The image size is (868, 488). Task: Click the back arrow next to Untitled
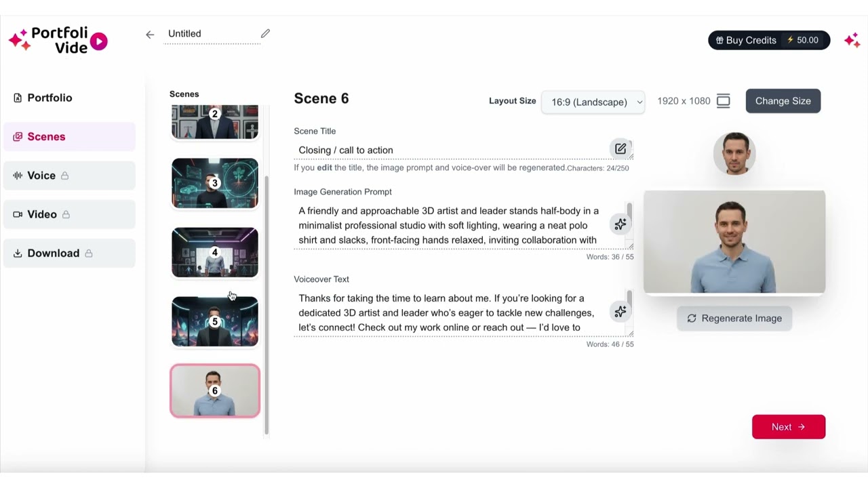click(x=150, y=35)
